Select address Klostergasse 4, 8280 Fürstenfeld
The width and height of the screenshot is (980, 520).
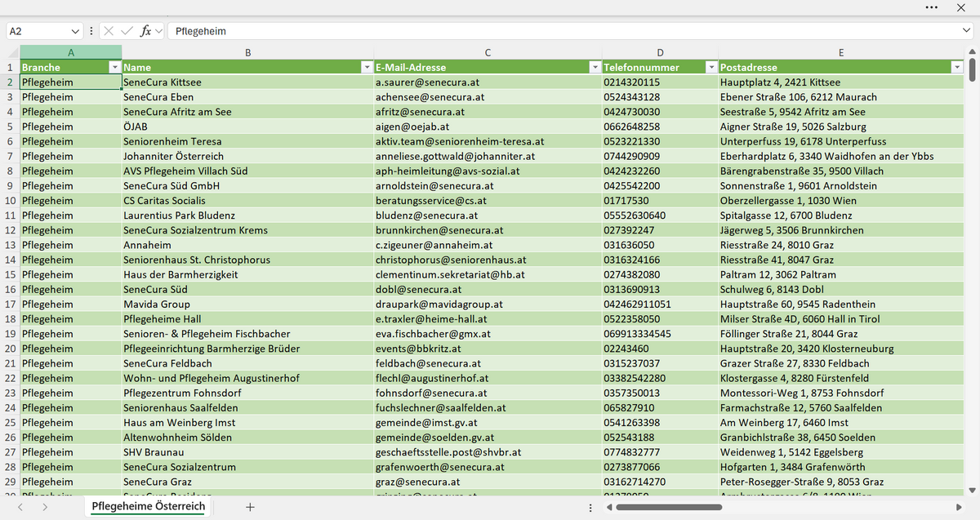(841, 378)
